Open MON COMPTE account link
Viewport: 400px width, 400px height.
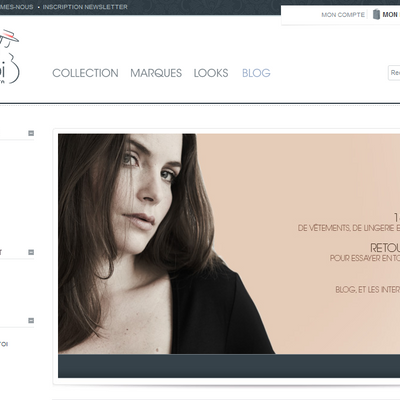[343, 15]
